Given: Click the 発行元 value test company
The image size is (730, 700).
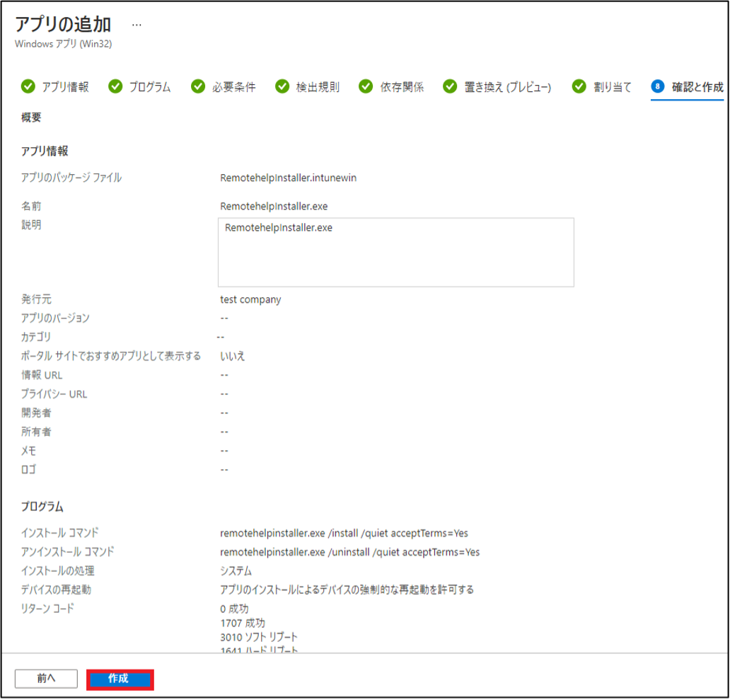Looking at the screenshot, I should [x=250, y=299].
